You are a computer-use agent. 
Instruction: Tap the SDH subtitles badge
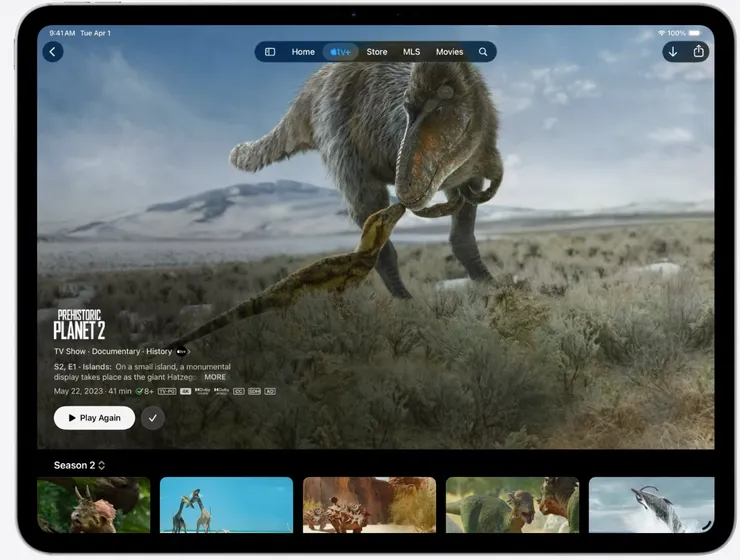coord(254,392)
